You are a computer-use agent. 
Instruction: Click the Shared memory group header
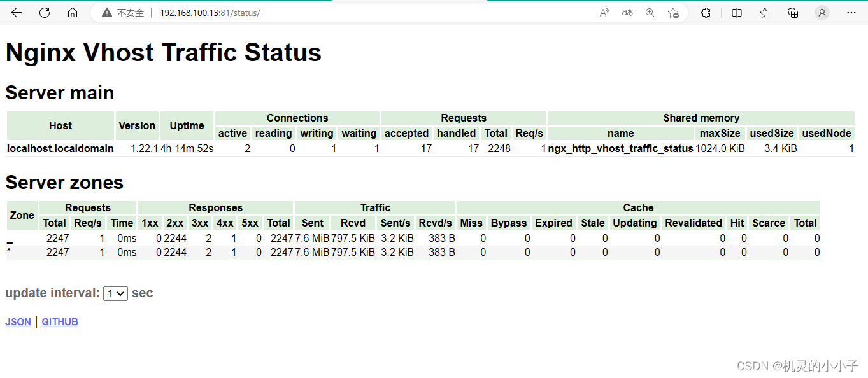(x=701, y=118)
